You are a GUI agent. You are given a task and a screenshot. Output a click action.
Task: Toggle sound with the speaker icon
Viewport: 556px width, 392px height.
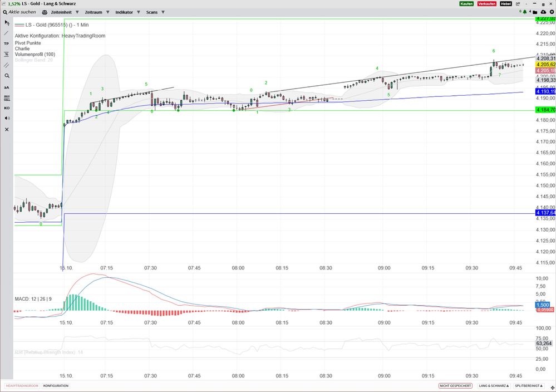point(7,118)
